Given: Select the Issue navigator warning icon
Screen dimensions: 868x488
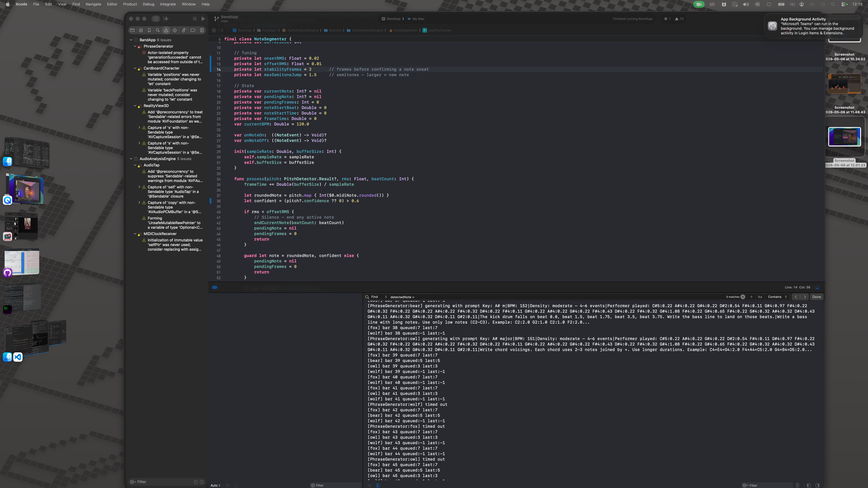Looking at the screenshot, I should click(x=166, y=30).
